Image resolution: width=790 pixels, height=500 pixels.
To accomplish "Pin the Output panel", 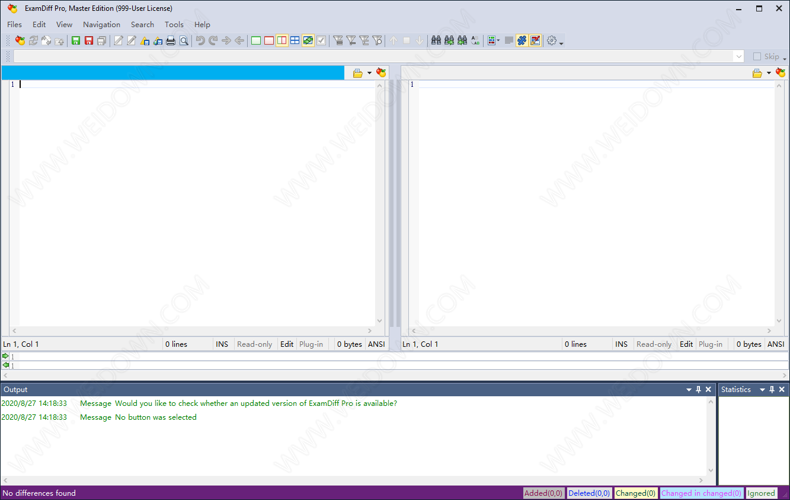I will [x=698, y=390].
